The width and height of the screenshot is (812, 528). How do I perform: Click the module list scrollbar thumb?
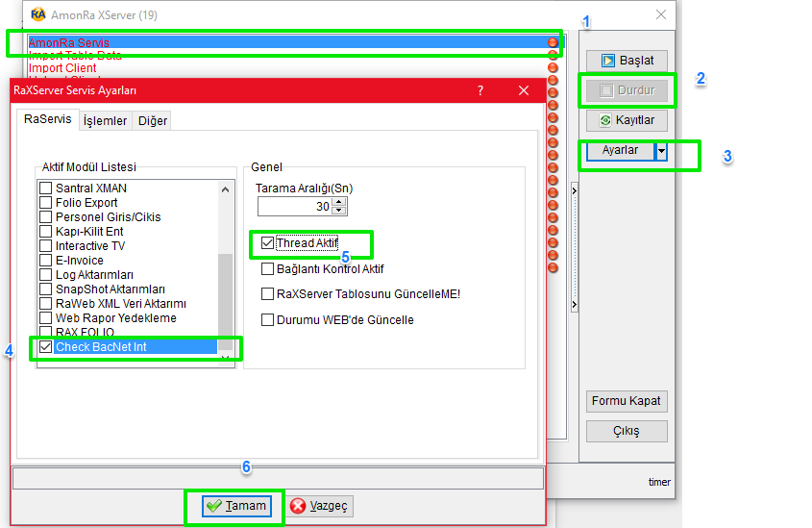[225, 302]
